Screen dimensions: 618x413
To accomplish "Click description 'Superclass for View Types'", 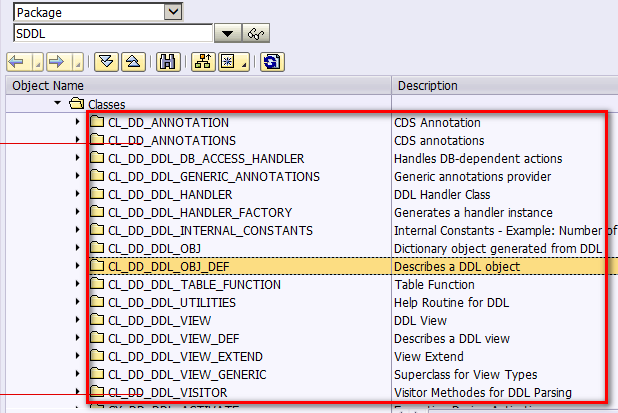I will pos(466,375).
